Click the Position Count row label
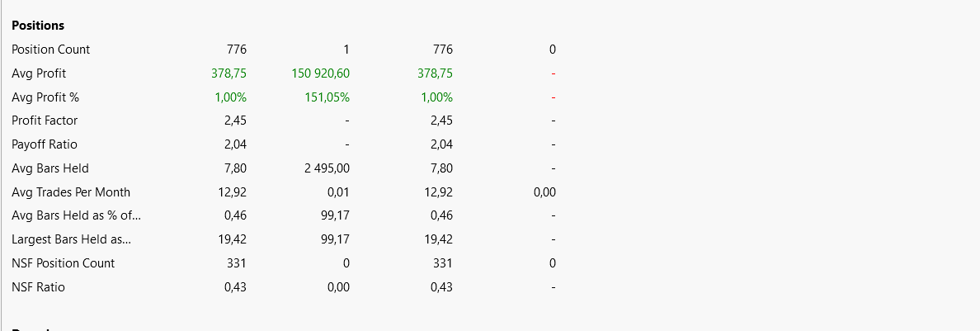 [50, 50]
